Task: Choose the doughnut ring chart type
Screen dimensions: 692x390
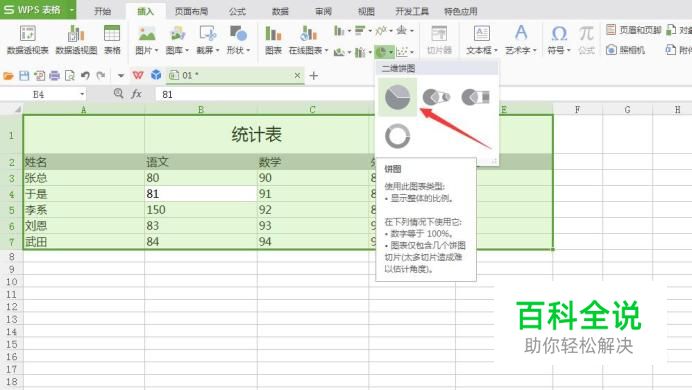Action: tap(397, 136)
